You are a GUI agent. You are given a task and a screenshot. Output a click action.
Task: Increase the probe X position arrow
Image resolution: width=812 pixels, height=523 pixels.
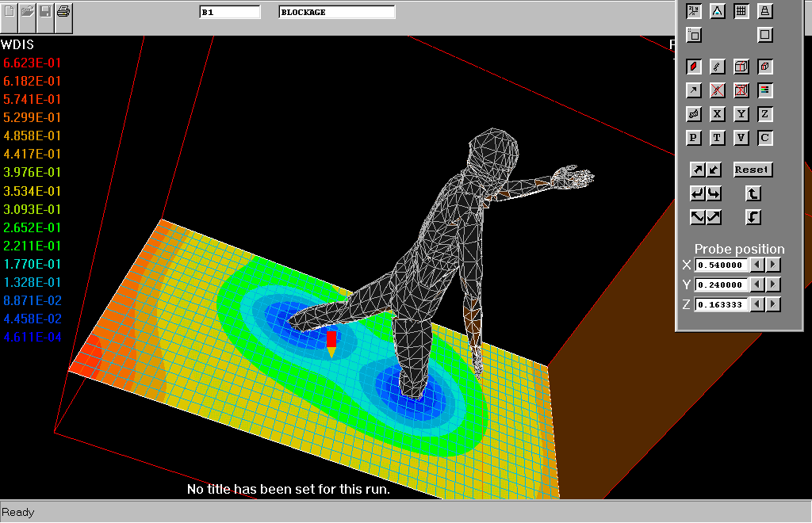(x=773, y=265)
